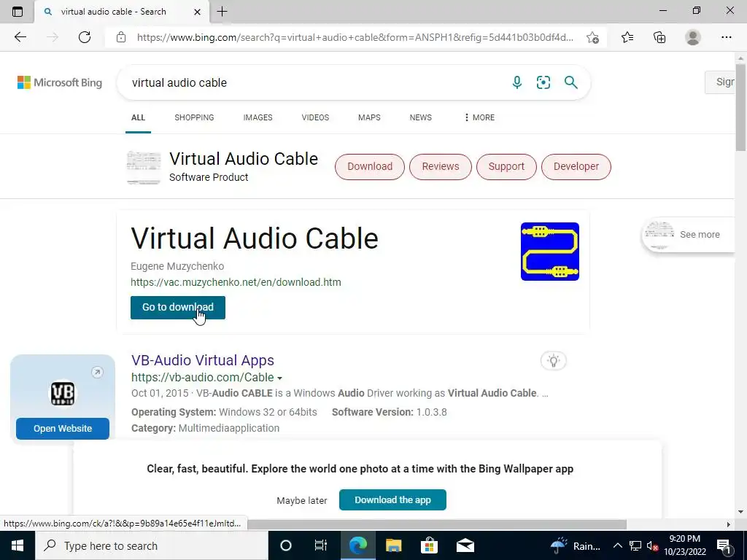747x560 pixels.
Task: Click Download the app button
Action: coord(392,499)
